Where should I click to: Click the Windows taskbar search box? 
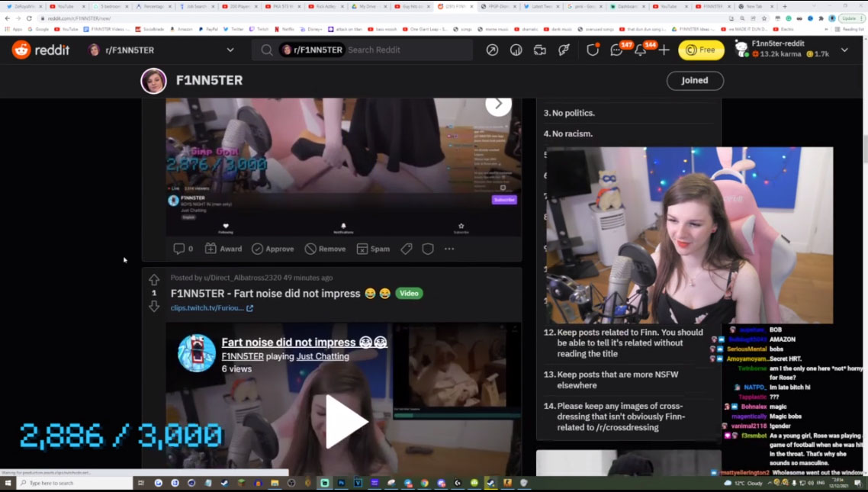tap(76, 483)
